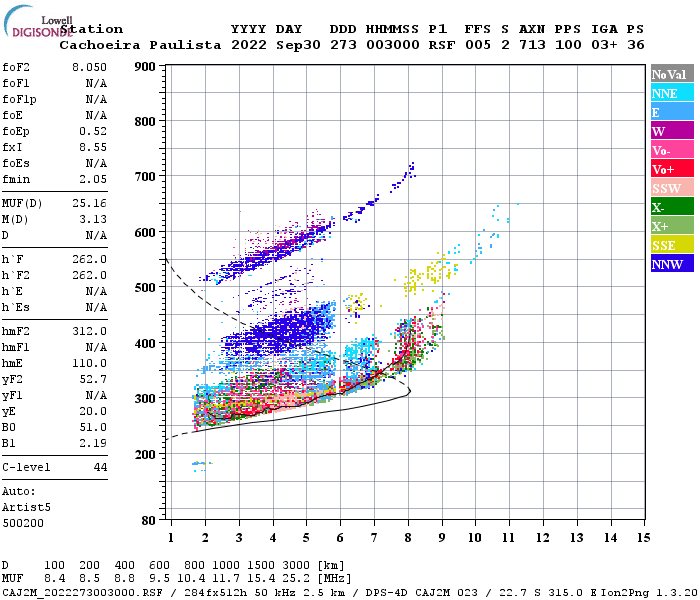Screen dimensions: 700x600
Task: Select the SSW salmon legend swatch
Action: 672,188
